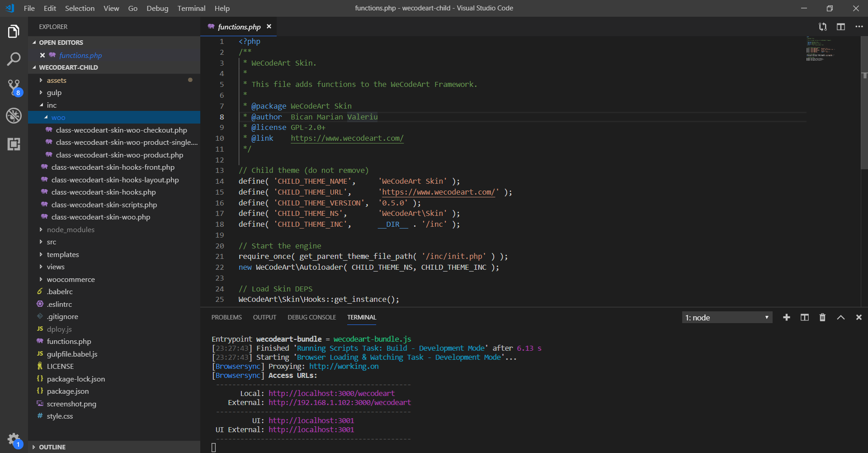
Task: Expand the node_modules folder
Action: [114, 229]
